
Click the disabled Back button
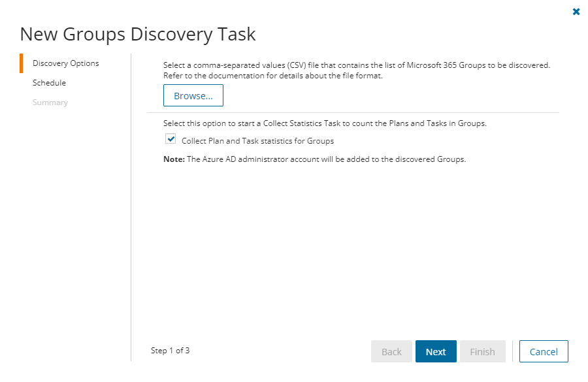point(391,351)
